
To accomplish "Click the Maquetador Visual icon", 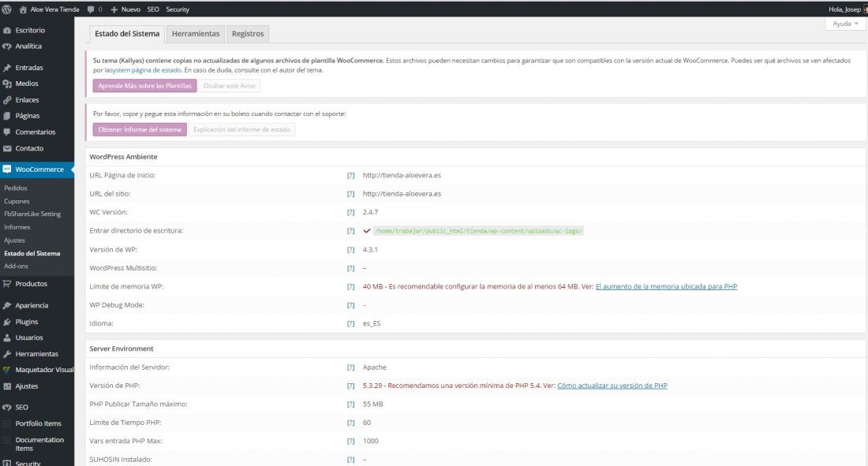I will 7,370.
